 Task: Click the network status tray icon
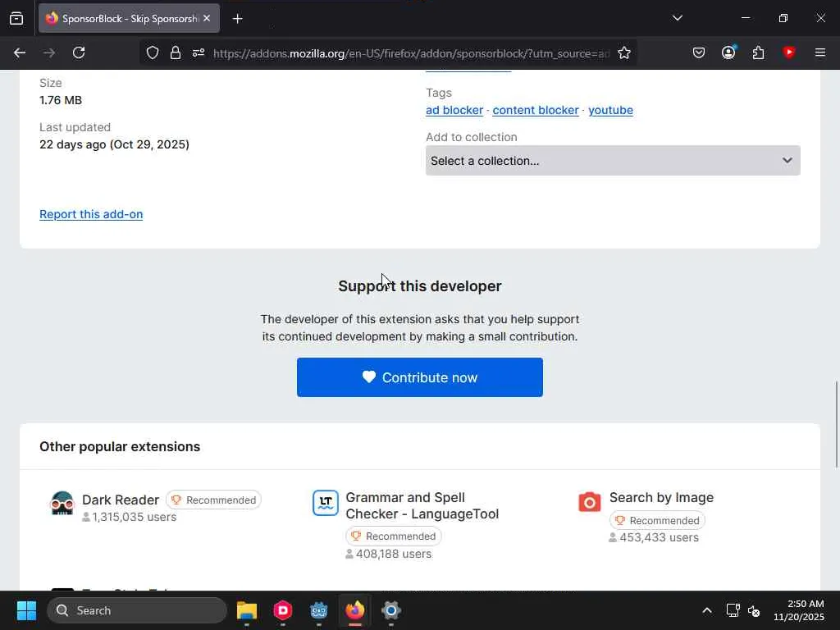(733, 610)
